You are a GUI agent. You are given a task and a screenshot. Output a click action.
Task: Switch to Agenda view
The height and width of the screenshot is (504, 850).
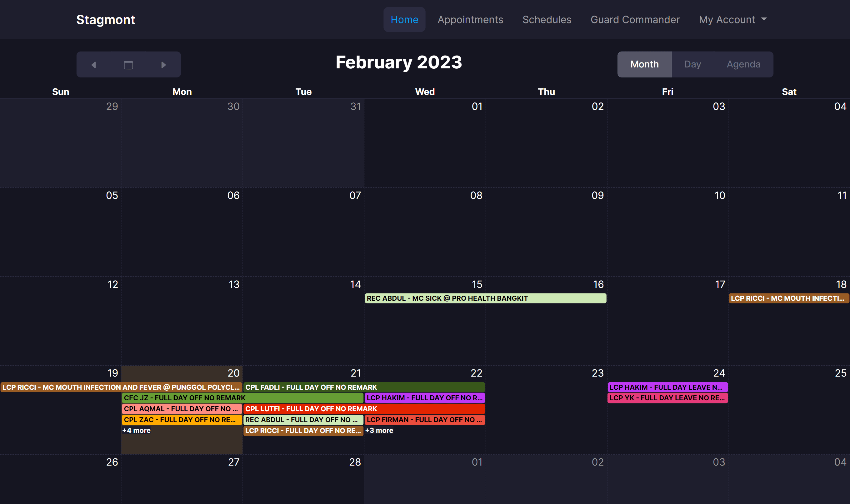tap(743, 64)
